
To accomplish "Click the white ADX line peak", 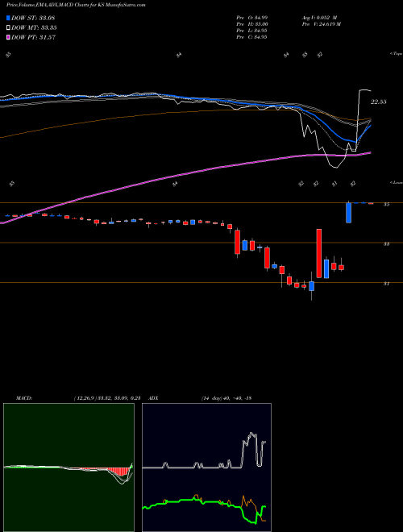I will tap(251, 434).
